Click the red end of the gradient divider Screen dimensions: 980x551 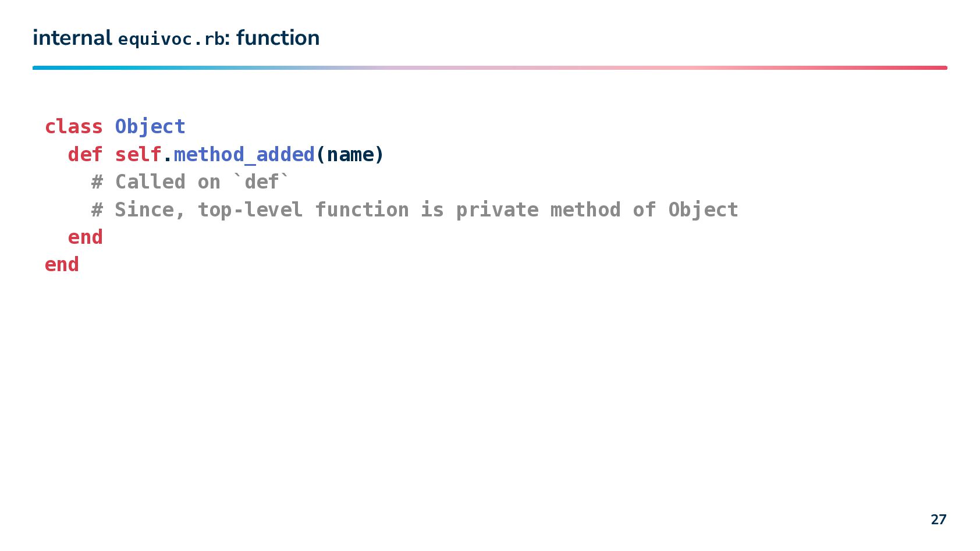(x=938, y=67)
